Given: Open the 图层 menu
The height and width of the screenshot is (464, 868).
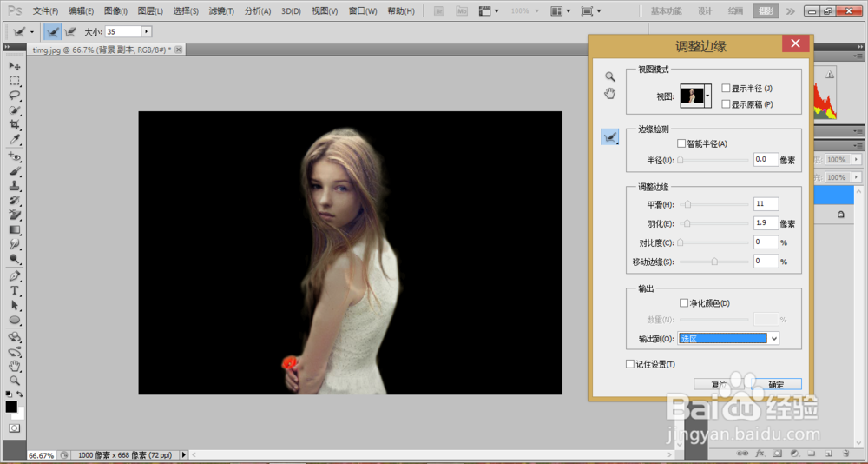Looking at the screenshot, I should 150,11.
